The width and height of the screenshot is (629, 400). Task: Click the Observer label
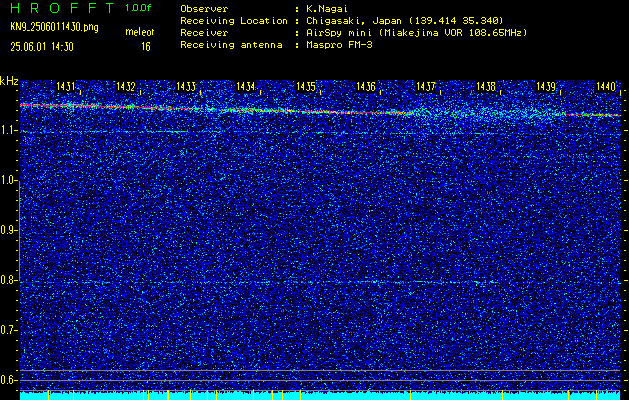pos(204,9)
